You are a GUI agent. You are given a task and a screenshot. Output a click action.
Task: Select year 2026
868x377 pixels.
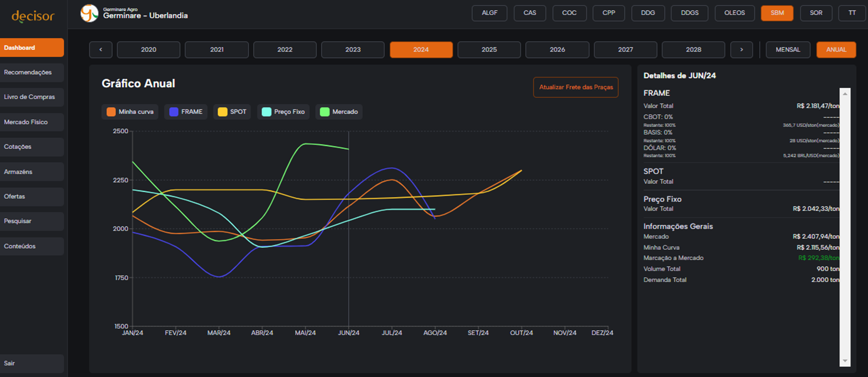[557, 50]
